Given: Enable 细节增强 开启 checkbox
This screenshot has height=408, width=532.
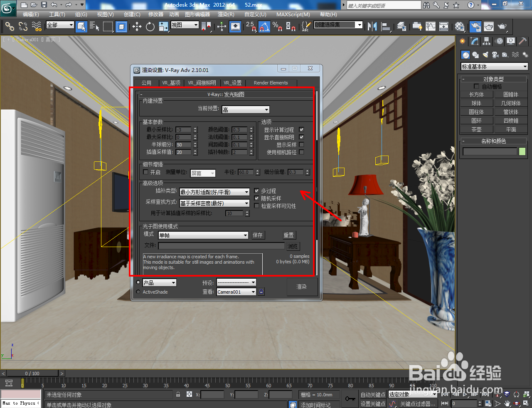Looking at the screenshot, I should pos(145,172).
